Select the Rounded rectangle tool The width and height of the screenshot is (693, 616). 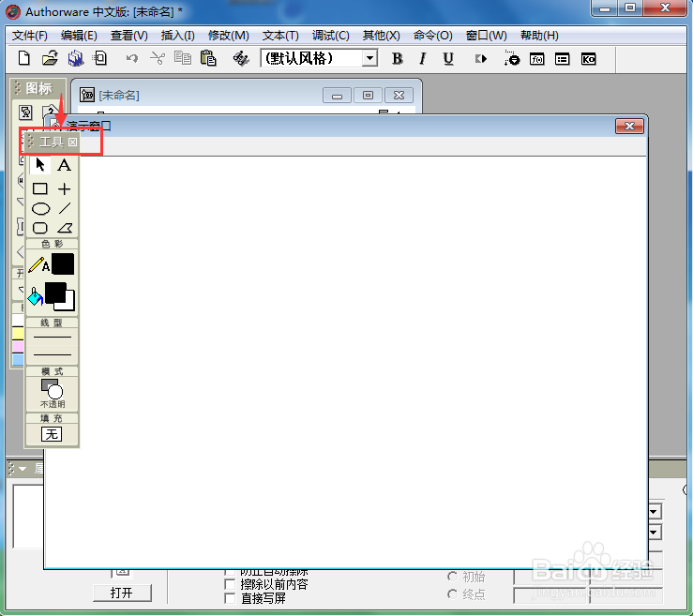[x=40, y=228]
